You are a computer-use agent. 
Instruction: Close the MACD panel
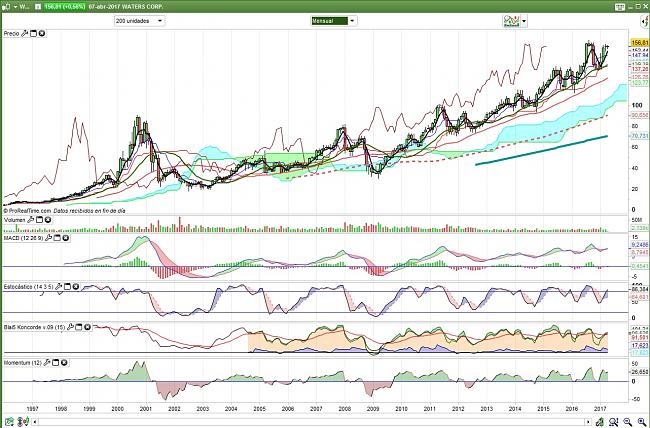tap(66, 238)
